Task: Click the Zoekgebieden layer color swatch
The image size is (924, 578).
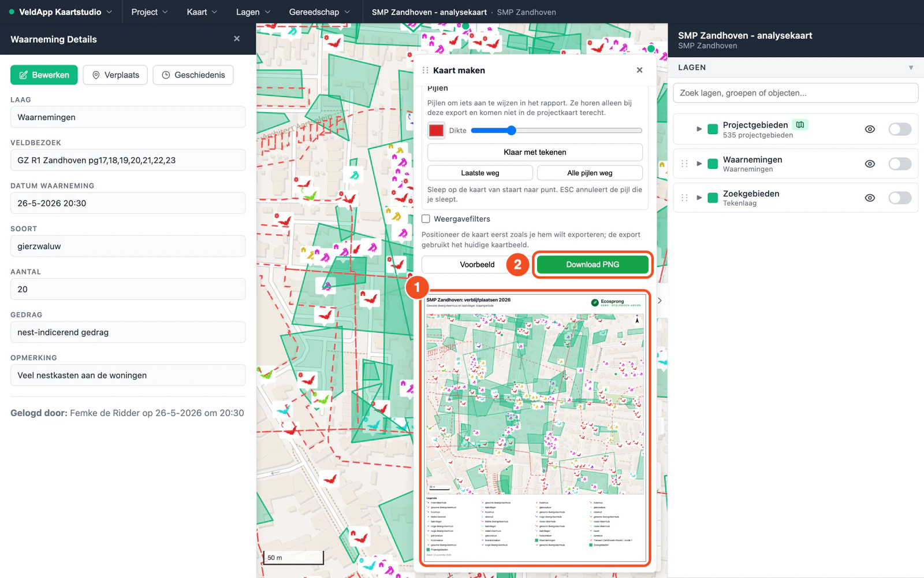Action: [713, 198]
